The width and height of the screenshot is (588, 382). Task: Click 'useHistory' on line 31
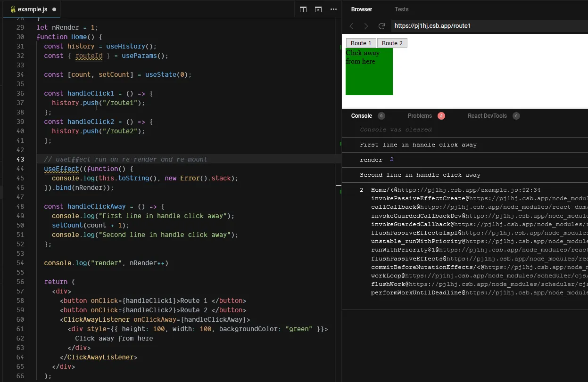(125, 46)
